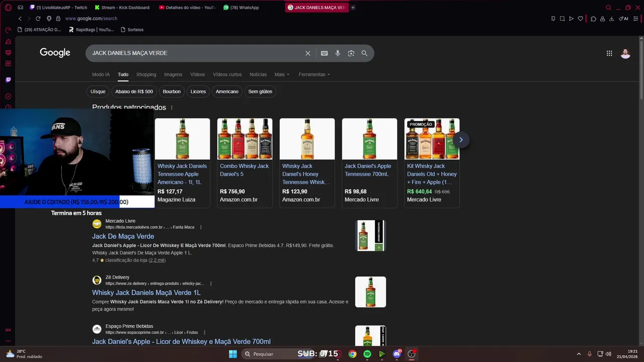Expand the Ferramentas dropdown

pyautogui.click(x=314, y=74)
